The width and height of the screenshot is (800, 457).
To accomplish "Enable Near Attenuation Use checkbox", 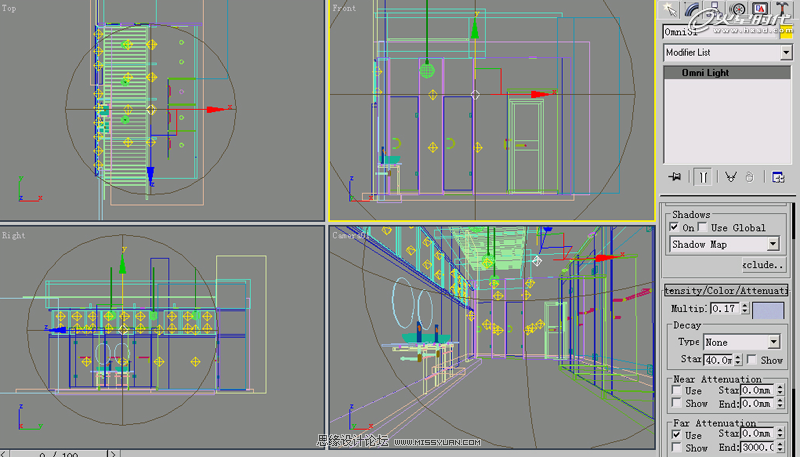I will coord(677,391).
